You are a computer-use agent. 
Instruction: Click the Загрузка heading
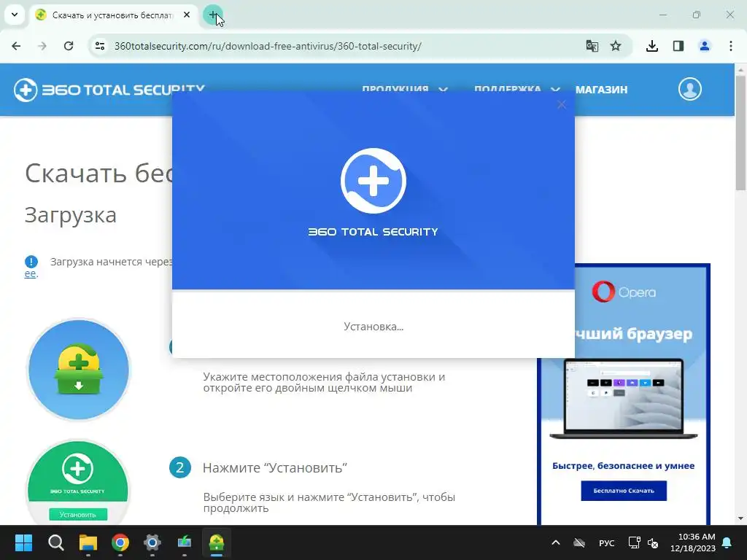(71, 215)
